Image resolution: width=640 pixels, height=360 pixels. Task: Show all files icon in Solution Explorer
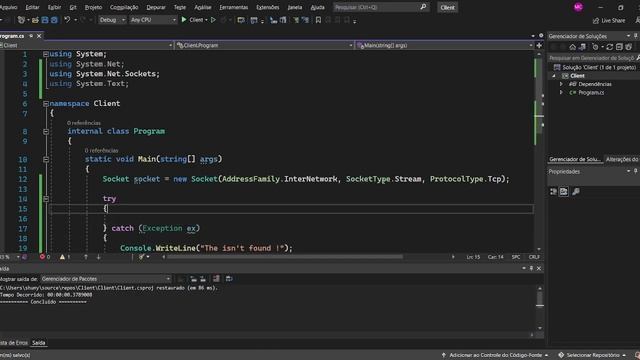629,47
